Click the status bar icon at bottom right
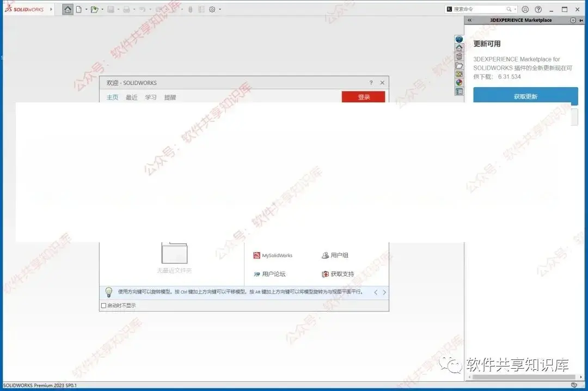Screen dimensions: 588x391 pyautogui.click(x=574, y=385)
